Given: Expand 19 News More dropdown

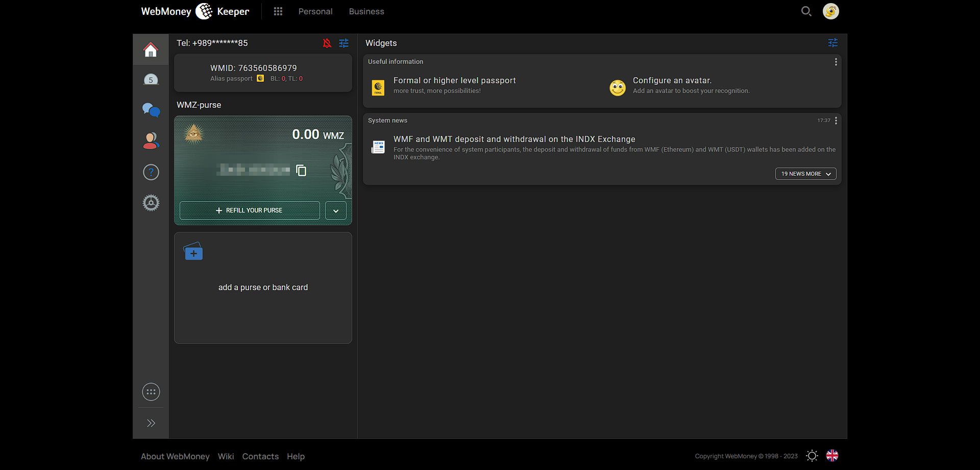Looking at the screenshot, I should (805, 174).
